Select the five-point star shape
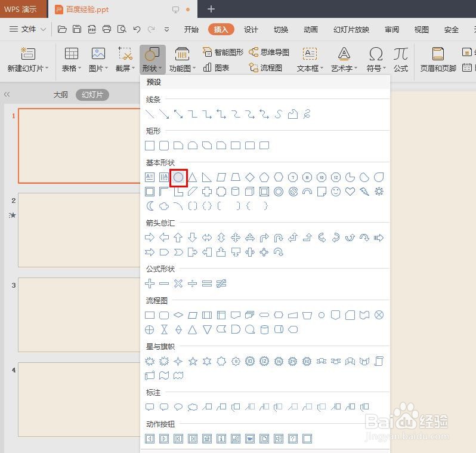This screenshot has height=453, width=476. click(x=193, y=361)
